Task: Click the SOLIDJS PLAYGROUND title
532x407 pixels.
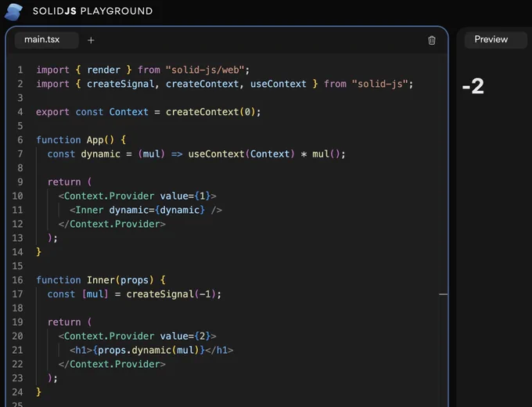Action: coord(92,11)
